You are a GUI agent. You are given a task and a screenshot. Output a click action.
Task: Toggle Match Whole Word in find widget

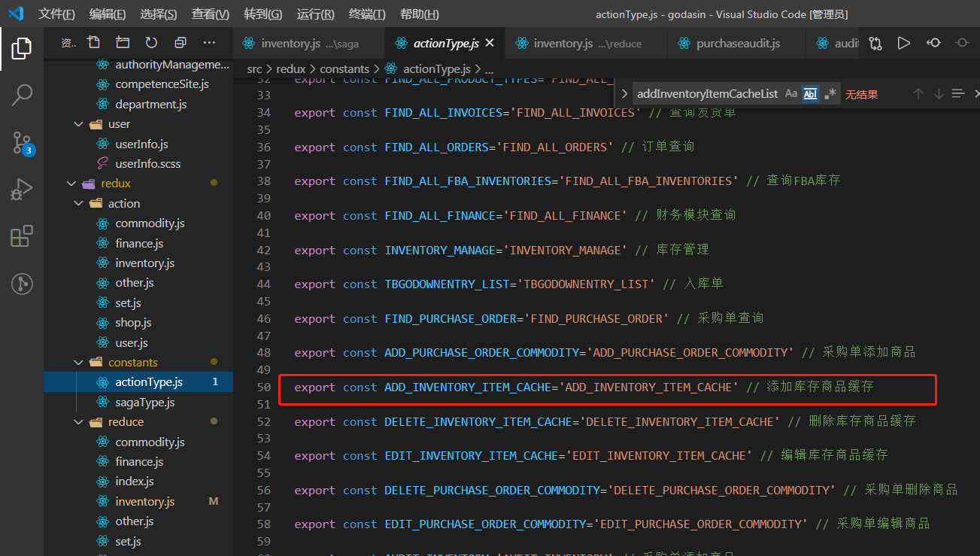810,94
